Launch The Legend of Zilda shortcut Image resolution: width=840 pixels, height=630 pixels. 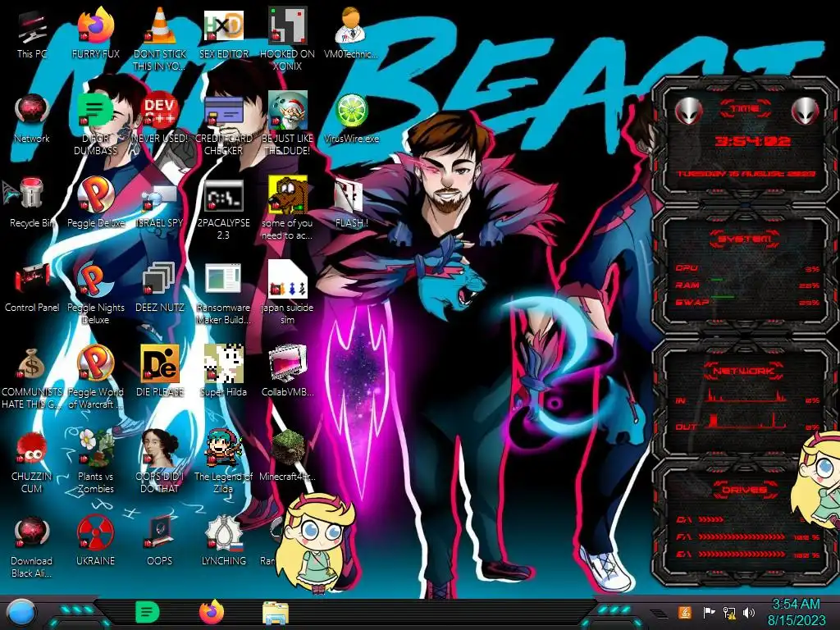223,463
